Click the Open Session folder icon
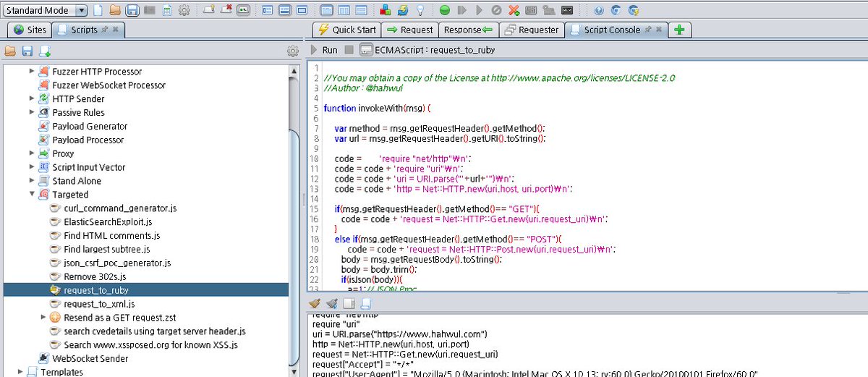This screenshot has width=868, height=377. (x=115, y=10)
